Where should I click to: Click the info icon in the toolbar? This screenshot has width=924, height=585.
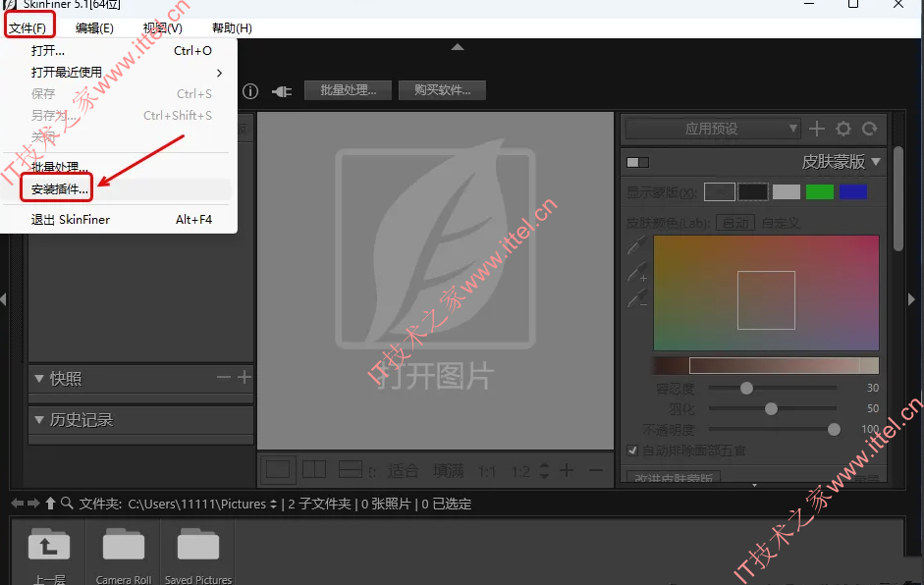(x=250, y=91)
